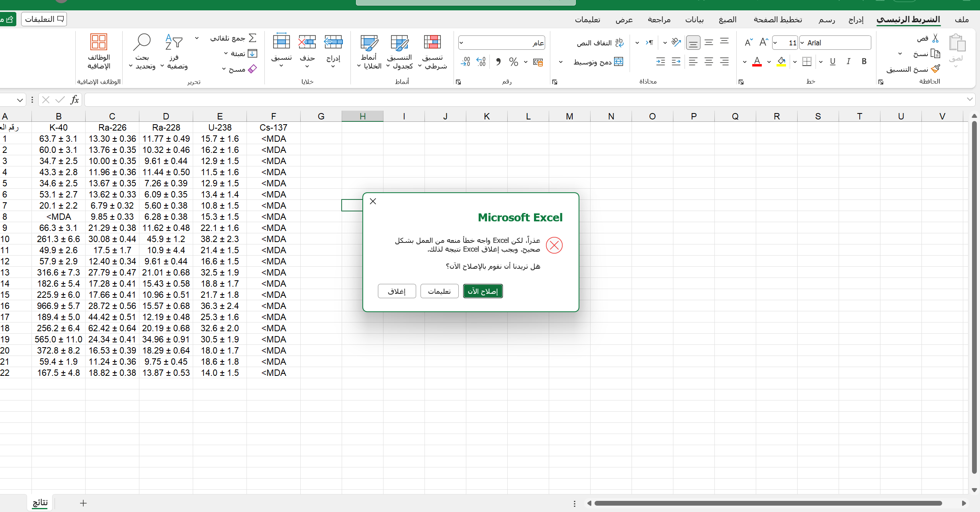Expand the formula bar chevron
This screenshot has width=980, height=512.
pyautogui.click(x=970, y=99)
